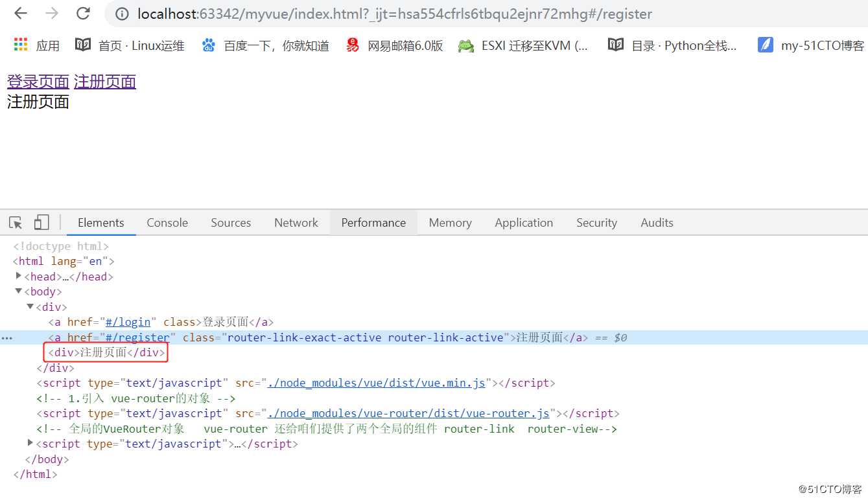The width and height of the screenshot is (868, 500).
Task: Click router-link-exact-active class attribute value
Action: (x=304, y=337)
